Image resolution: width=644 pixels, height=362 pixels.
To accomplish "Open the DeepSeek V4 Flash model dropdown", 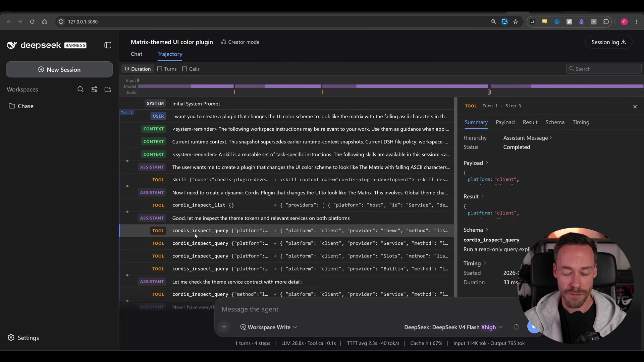I will (x=453, y=327).
